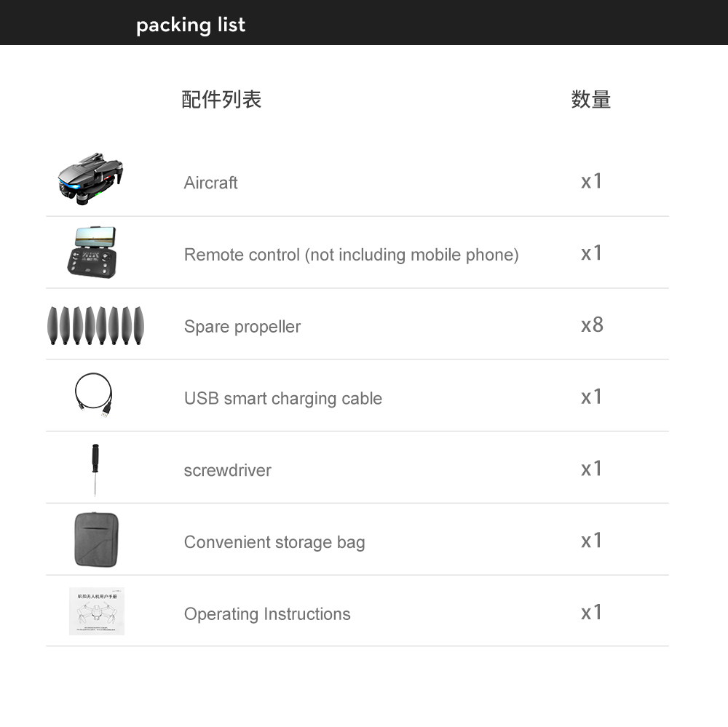Click the x1 quantity beside Aircraft
This screenshot has width=728, height=727.
[x=592, y=181]
